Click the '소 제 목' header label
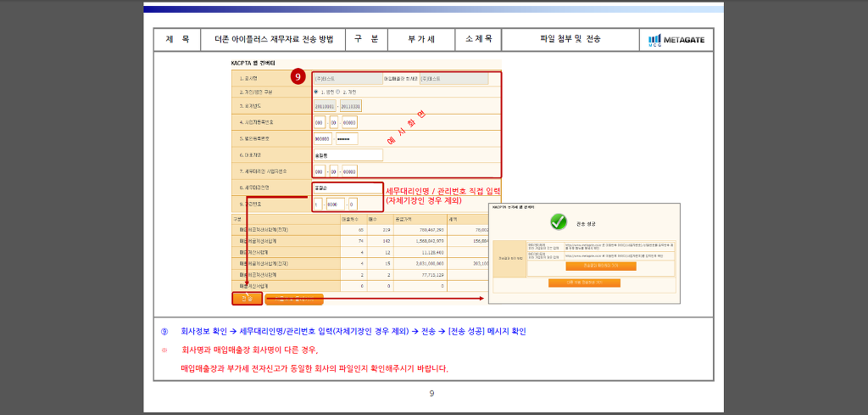 coord(478,39)
